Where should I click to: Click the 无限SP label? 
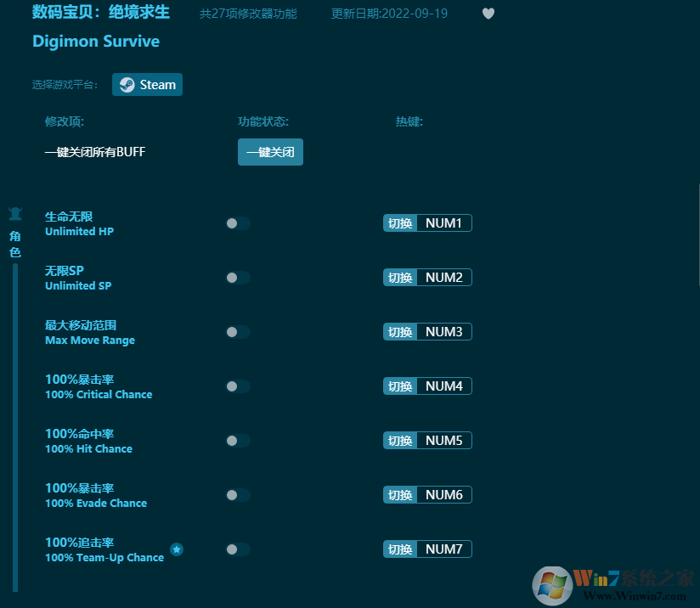pyautogui.click(x=65, y=271)
